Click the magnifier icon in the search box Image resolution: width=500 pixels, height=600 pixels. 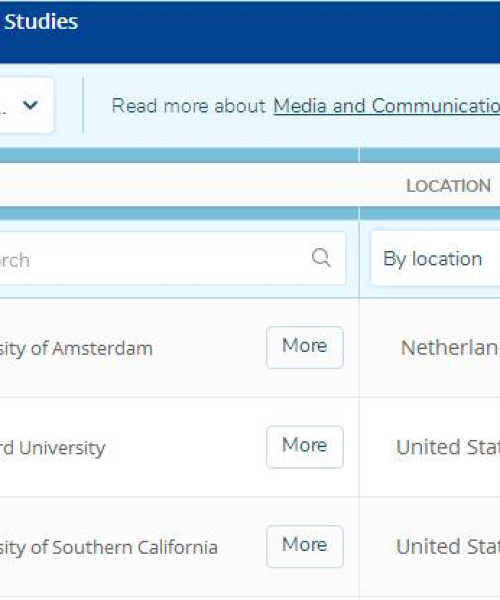coord(321,258)
